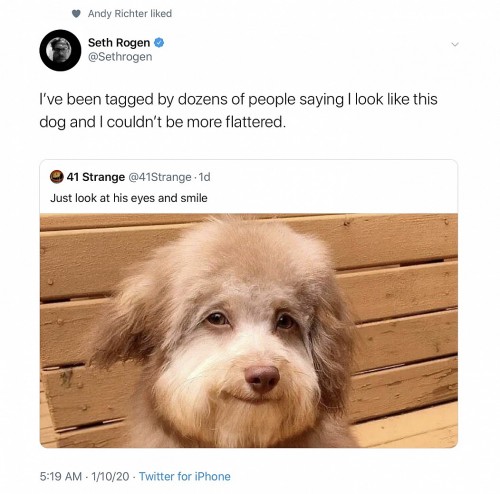Screen dimensions: 500x494
Task: Click the tweet text about being flattered
Action: pyautogui.click(x=238, y=111)
